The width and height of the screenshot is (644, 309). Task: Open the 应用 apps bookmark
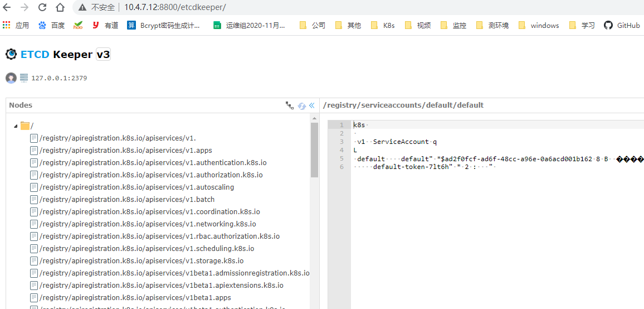16,26
